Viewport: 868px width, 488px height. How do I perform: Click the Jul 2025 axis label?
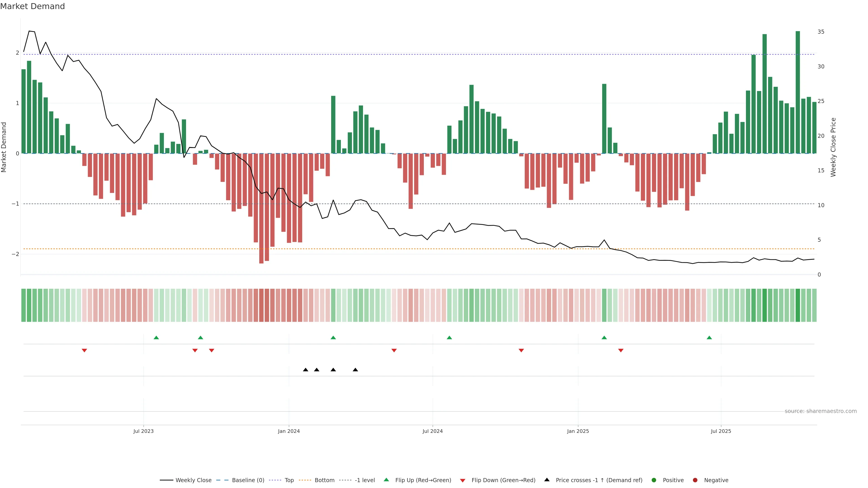point(721,432)
